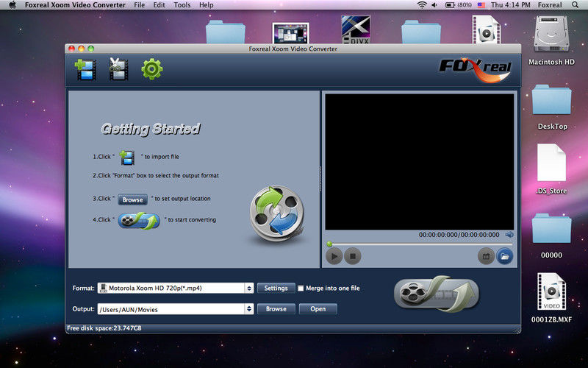588x368 pixels.
Task: Select the screenshot thumbnail on desktop
Action: (290, 33)
